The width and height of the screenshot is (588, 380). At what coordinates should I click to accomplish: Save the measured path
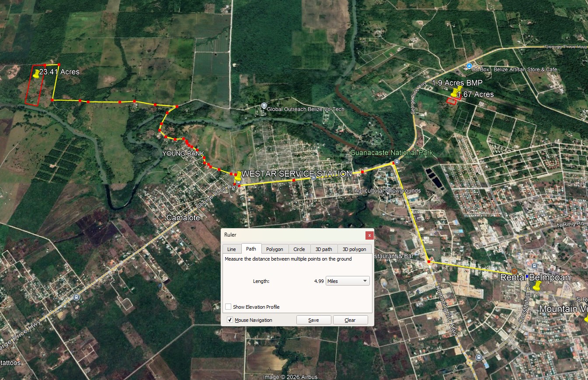313,320
